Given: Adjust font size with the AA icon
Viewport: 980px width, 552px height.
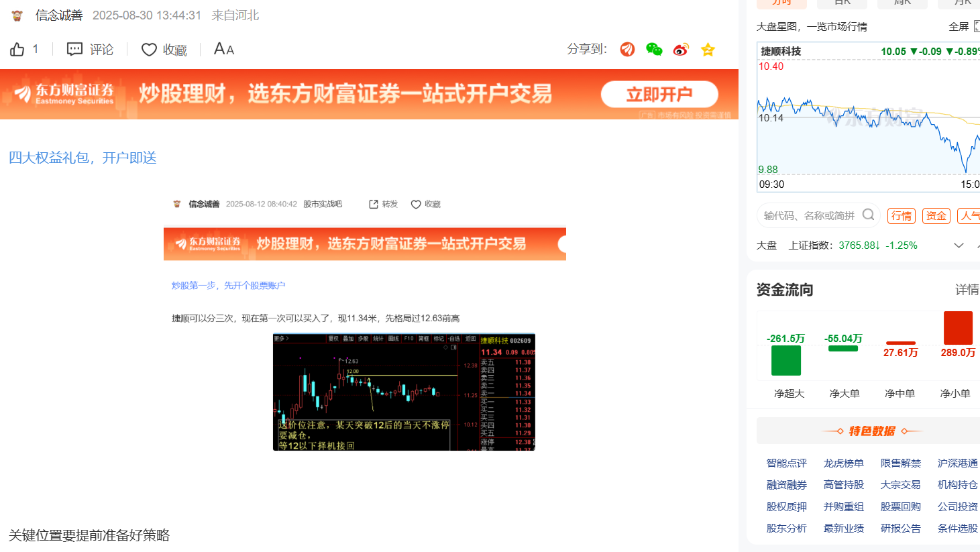Looking at the screenshot, I should coord(223,49).
